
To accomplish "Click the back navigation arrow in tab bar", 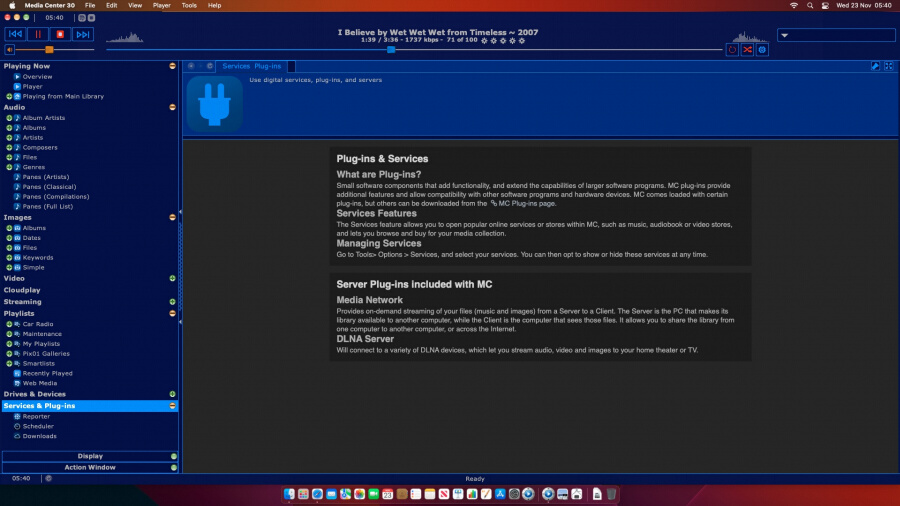I will [191, 66].
